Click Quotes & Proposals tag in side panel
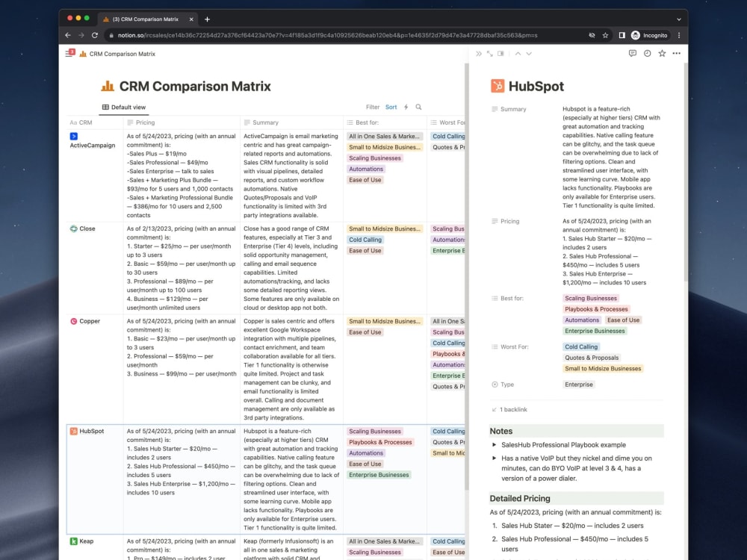Screen dimensions: 747x560 (x=592, y=358)
